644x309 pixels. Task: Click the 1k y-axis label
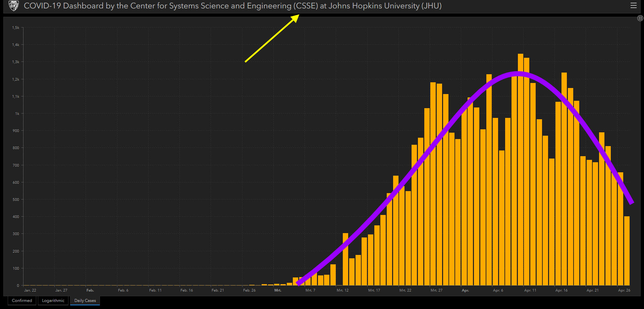coord(17,114)
